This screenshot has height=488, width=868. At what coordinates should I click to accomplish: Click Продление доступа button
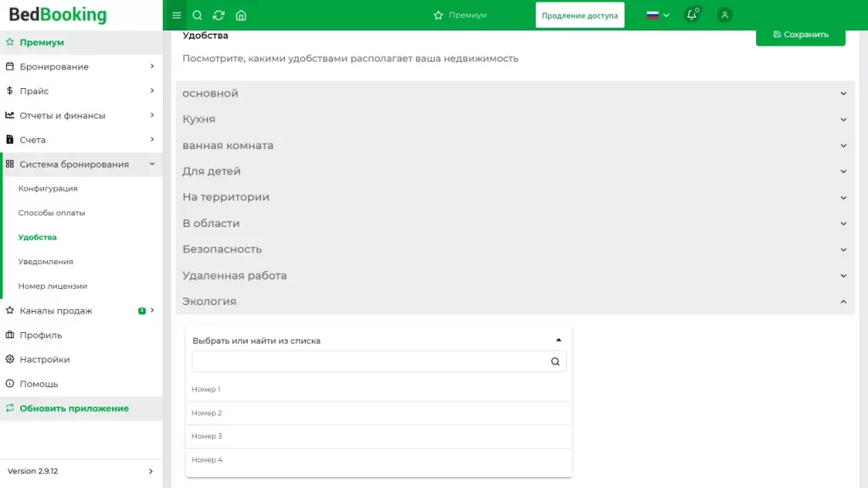(580, 15)
